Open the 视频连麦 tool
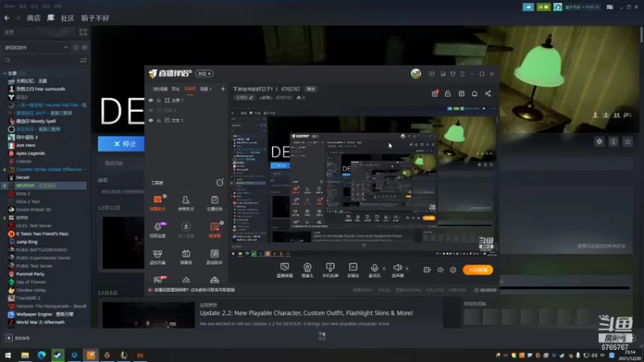Screen dimensions: 644x362 (x=158, y=227)
